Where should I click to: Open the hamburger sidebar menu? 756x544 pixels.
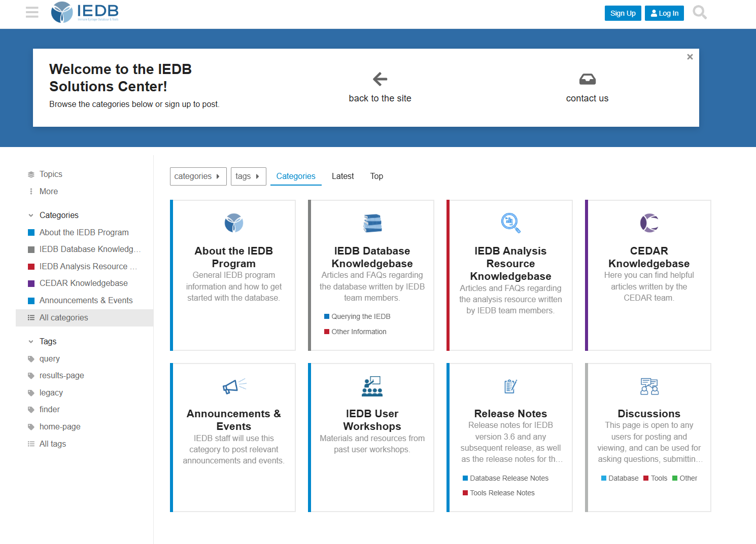(x=32, y=12)
